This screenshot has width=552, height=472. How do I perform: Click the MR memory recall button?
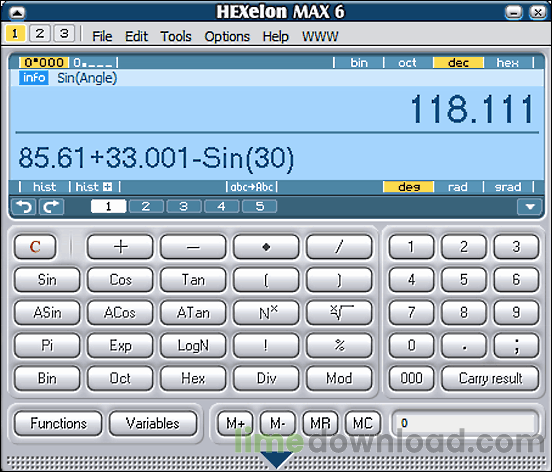tap(320, 423)
